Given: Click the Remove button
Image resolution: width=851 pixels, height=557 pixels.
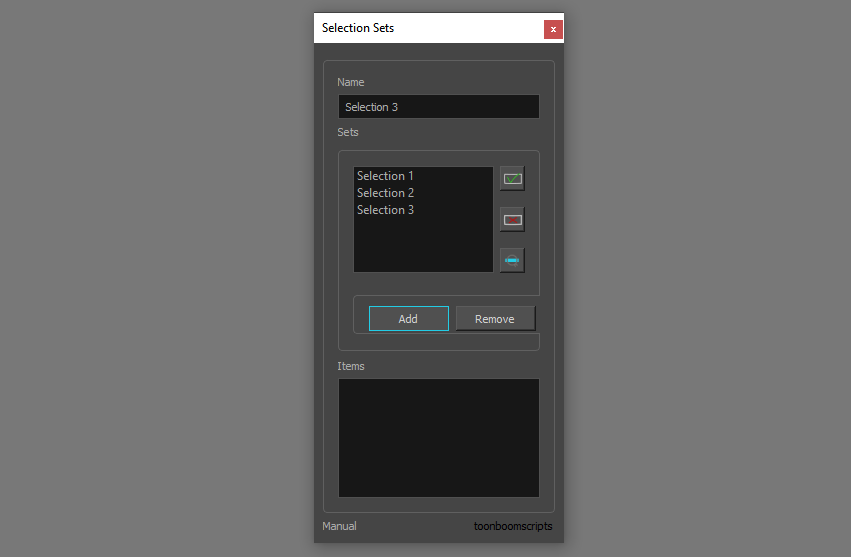Looking at the screenshot, I should (495, 319).
